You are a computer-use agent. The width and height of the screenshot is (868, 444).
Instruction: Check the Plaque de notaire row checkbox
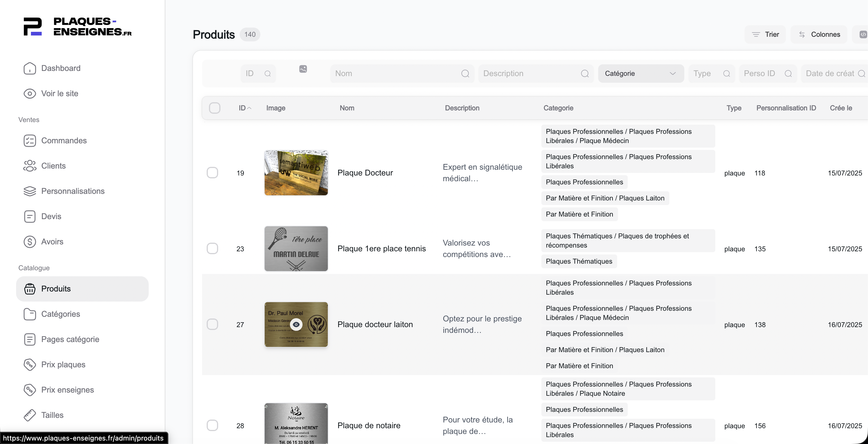[x=212, y=426]
